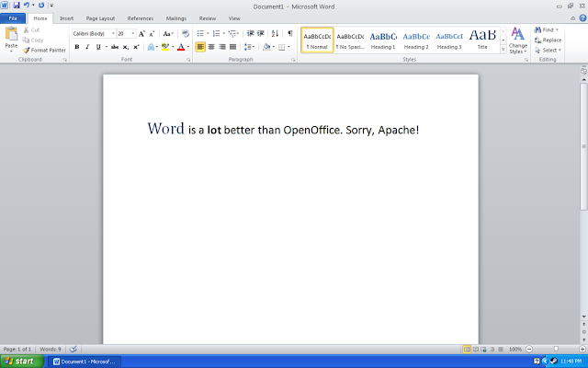This screenshot has width=588, height=368.
Task: Click the Text Highlight Color swatch
Action: point(165,47)
